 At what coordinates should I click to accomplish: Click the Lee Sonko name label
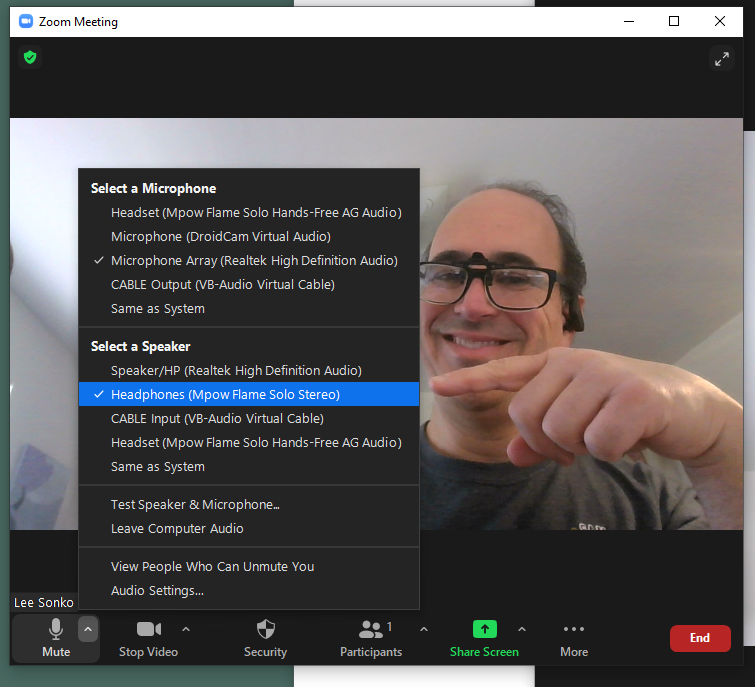pos(44,603)
